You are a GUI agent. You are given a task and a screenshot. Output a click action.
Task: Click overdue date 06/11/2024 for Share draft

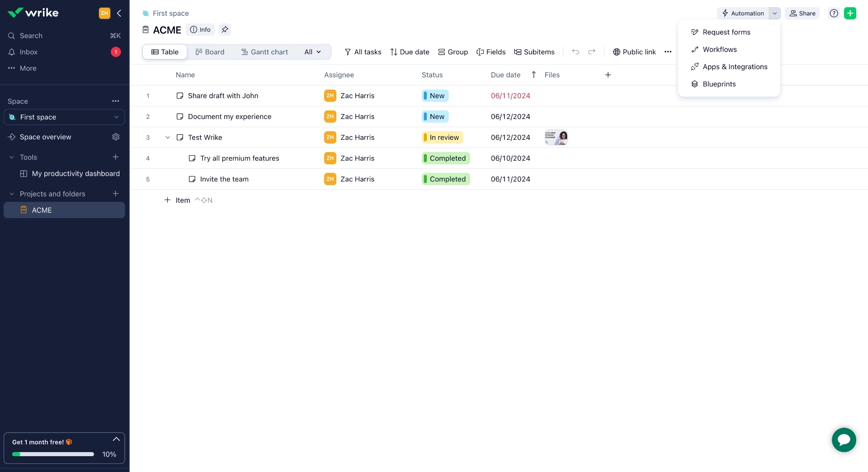pos(511,96)
